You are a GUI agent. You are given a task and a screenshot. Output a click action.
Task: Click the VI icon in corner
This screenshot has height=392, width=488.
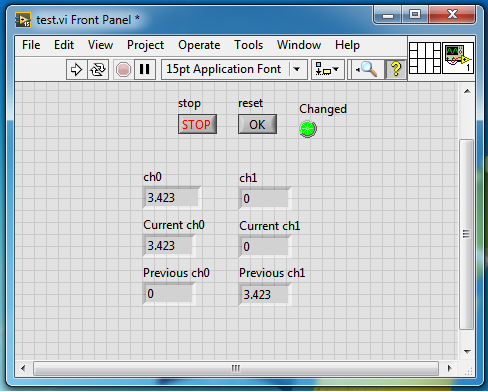click(x=458, y=58)
